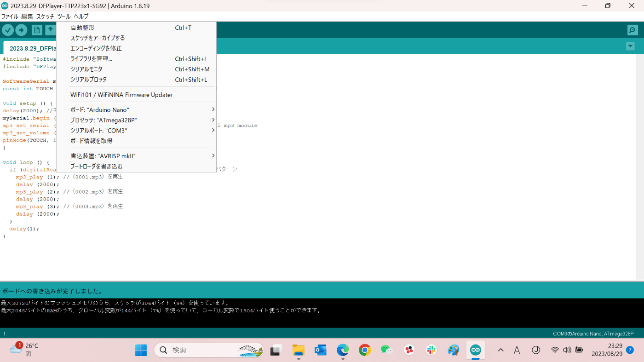Launch WiFi101 / WiFiNINA Firmware Updater

click(x=136, y=95)
